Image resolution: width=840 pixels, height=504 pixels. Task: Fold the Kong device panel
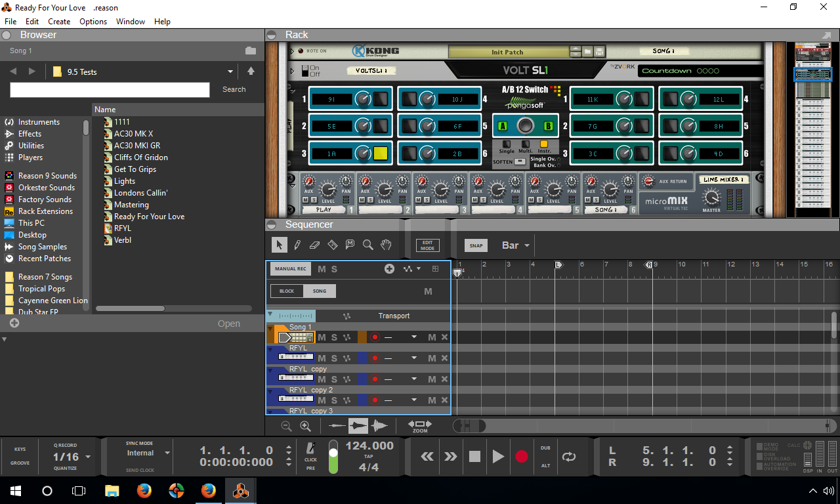(x=293, y=51)
